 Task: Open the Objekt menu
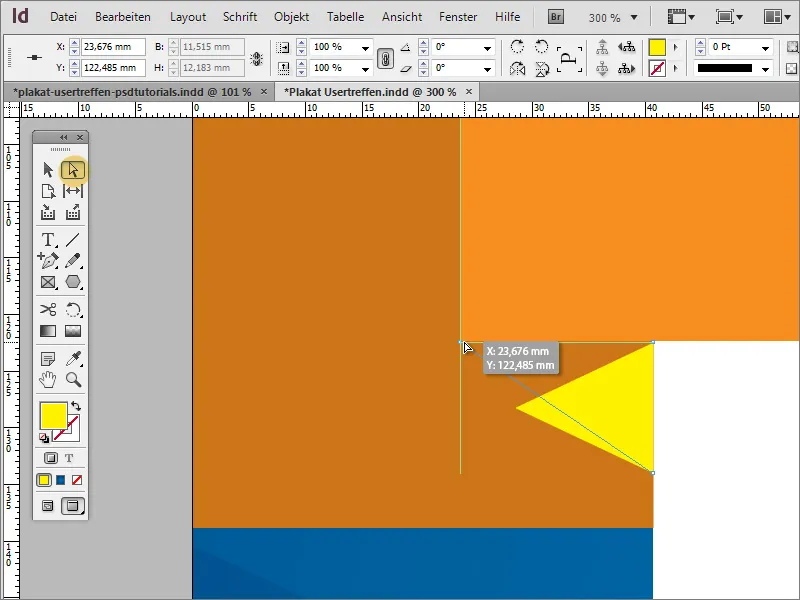(291, 16)
